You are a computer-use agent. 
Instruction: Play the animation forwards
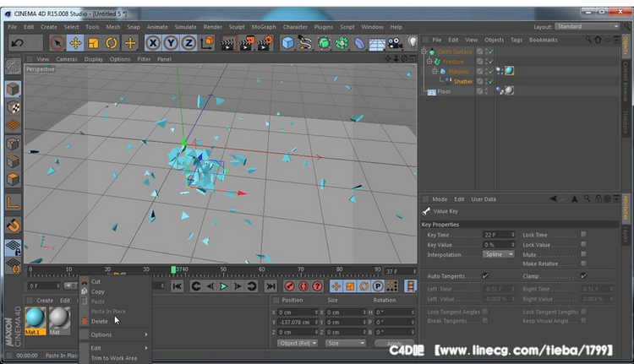click(223, 286)
